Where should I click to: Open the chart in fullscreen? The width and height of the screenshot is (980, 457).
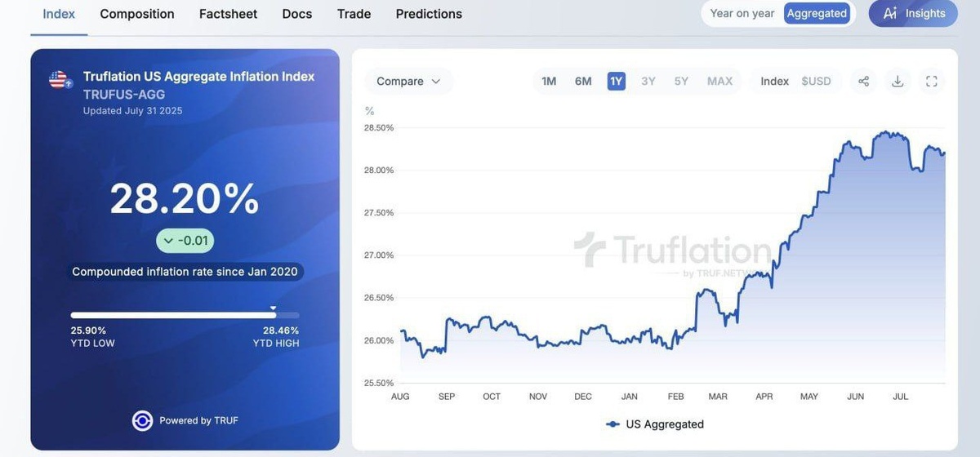[x=931, y=81]
